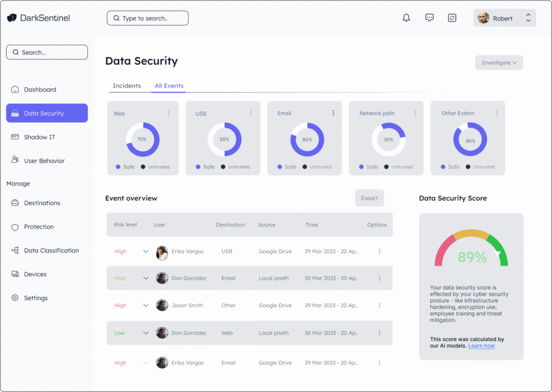
Task: Switch to the Incidents tab
Action: click(x=127, y=86)
